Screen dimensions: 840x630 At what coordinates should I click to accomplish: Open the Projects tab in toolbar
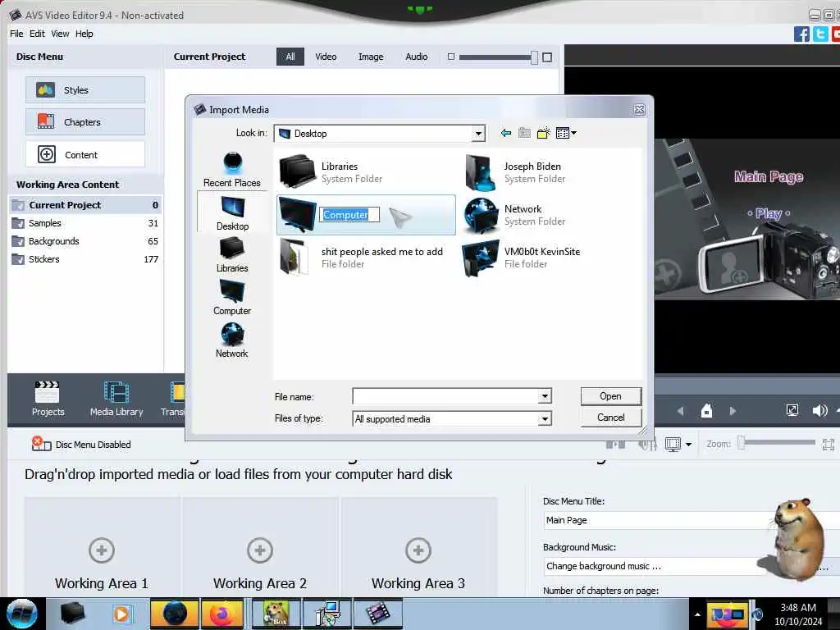(x=48, y=399)
